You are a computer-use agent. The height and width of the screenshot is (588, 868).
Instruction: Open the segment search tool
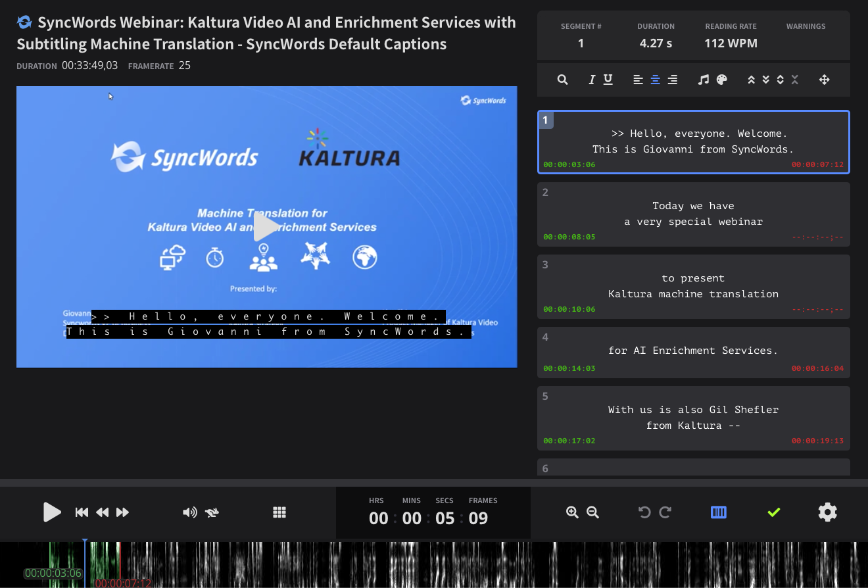562,79
